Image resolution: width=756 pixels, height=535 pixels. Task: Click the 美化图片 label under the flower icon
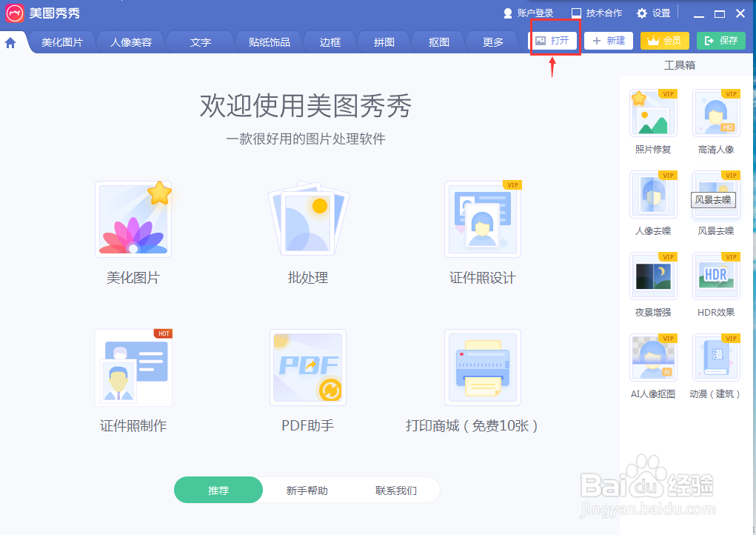point(133,278)
